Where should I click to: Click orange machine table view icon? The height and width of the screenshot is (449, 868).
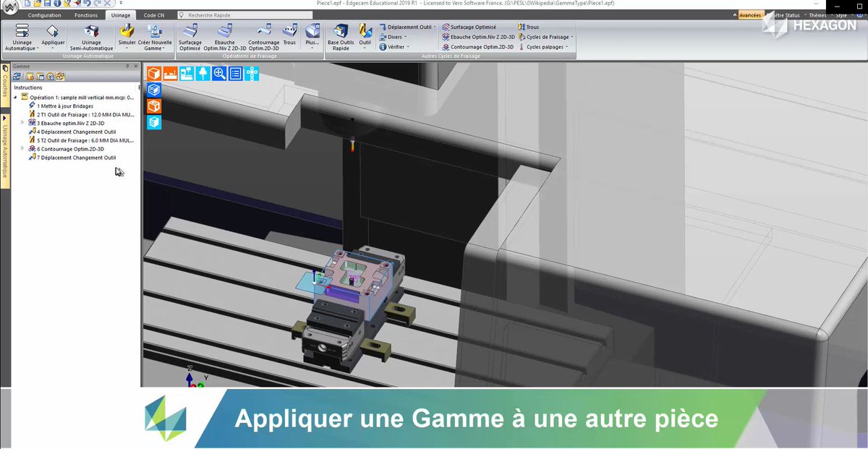[x=170, y=73]
